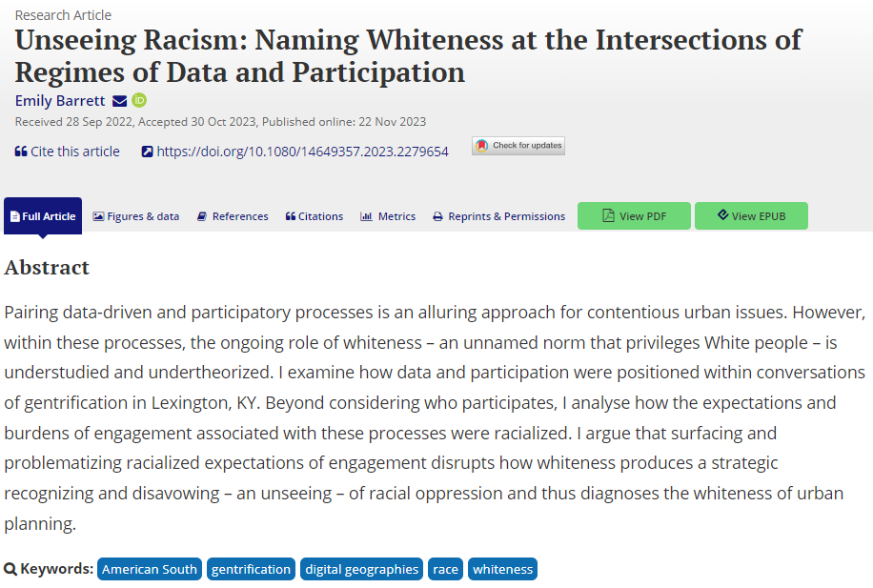The width and height of the screenshot is (873, 588).
Task: Click author name Emily Barrett
Action: (59, 101)
